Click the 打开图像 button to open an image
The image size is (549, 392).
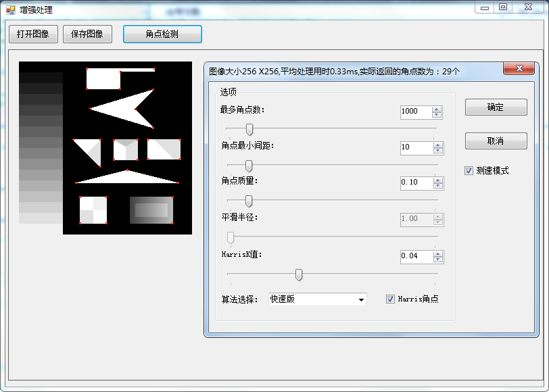coord(32,34)
